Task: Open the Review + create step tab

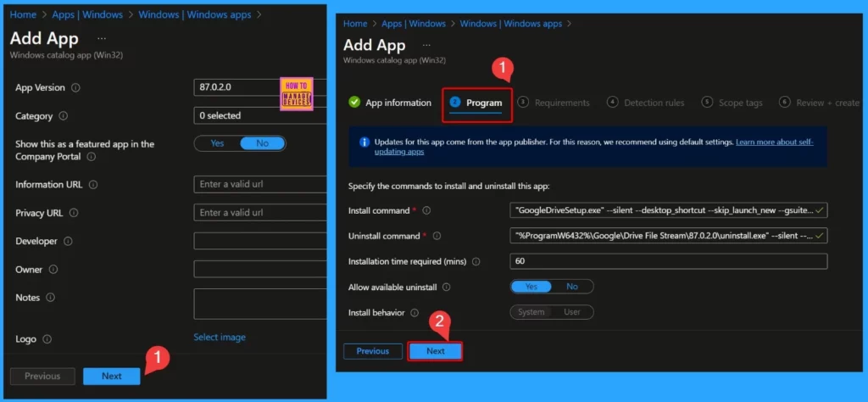Action: click(820, 103)
